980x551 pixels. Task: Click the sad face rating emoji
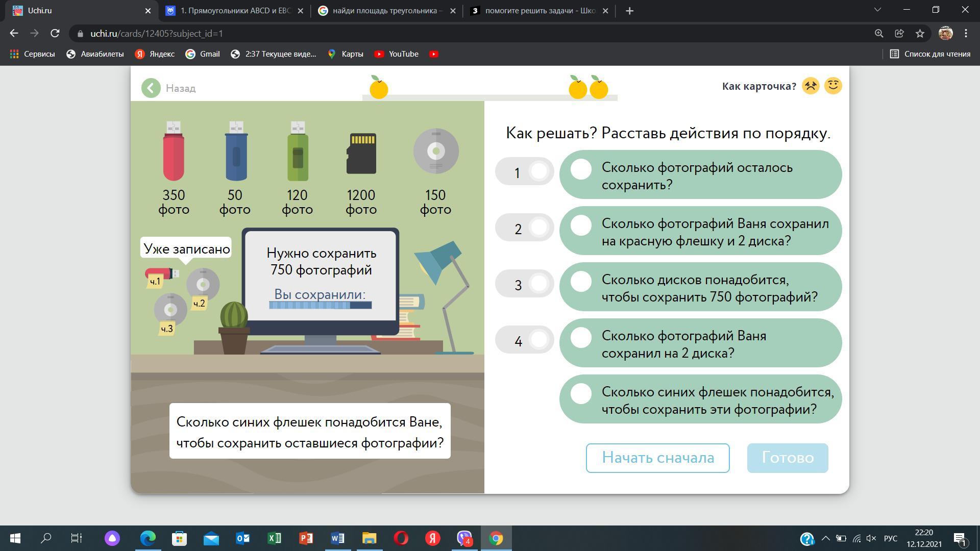click(811, 86)
